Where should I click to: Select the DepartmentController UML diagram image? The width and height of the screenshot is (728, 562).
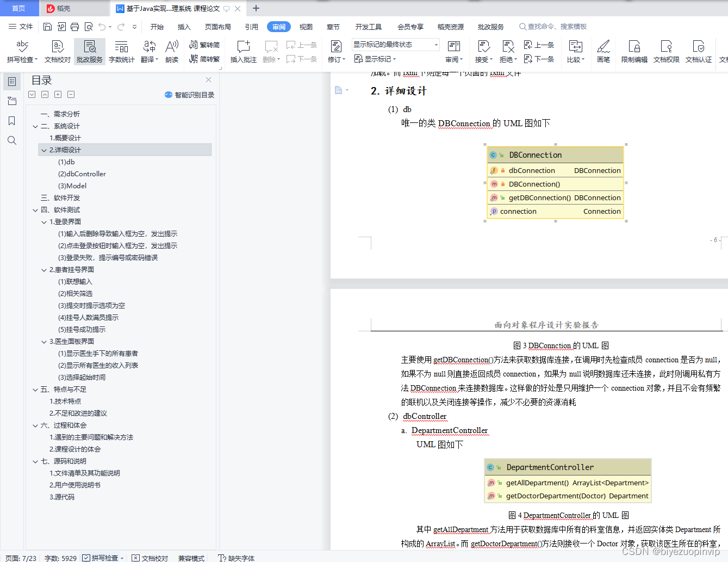click(568, 480)
